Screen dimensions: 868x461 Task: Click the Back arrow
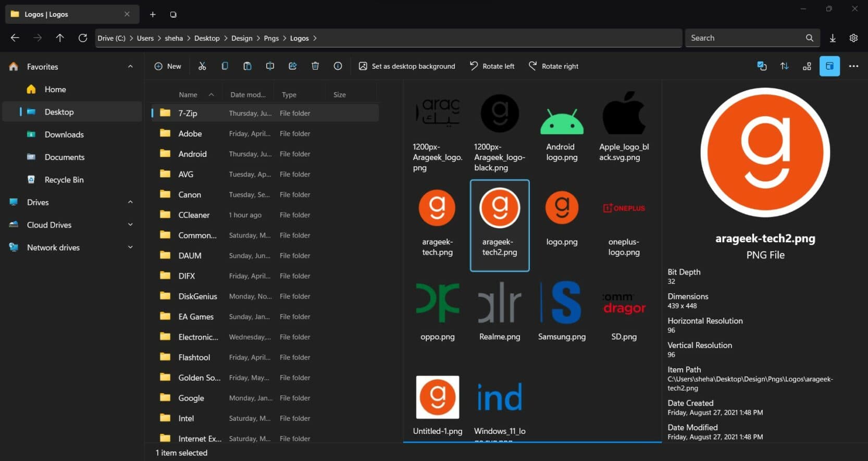tap(15, 38)
